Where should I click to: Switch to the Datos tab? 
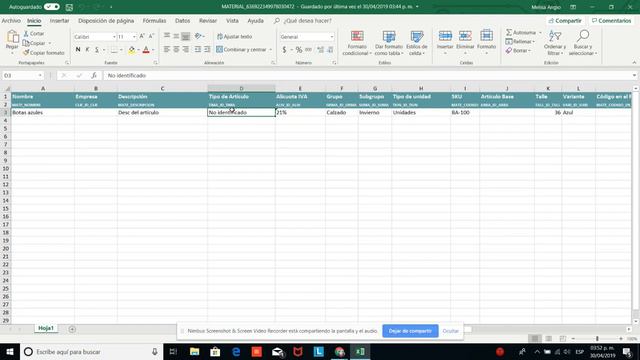click(x=182, y=20)
